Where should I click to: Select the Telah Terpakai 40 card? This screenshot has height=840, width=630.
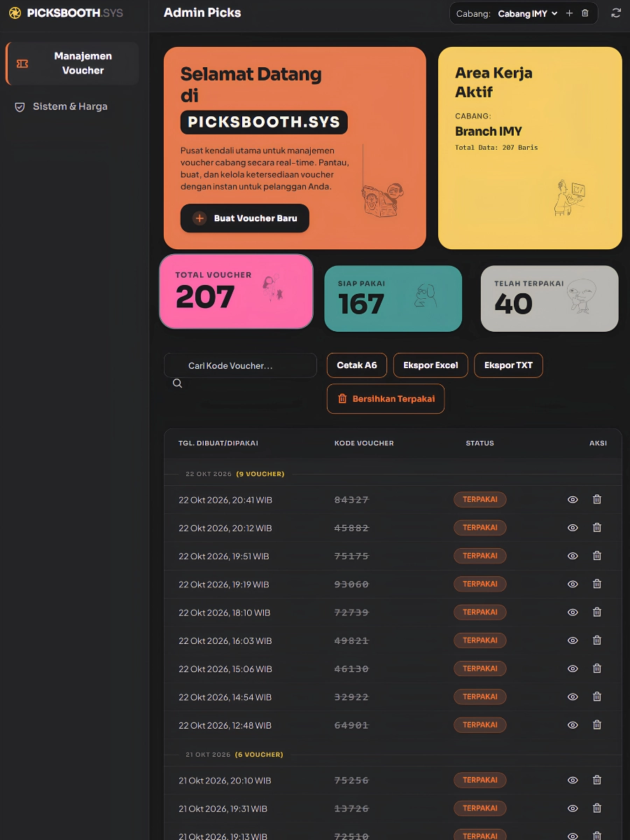click(549, 298)
